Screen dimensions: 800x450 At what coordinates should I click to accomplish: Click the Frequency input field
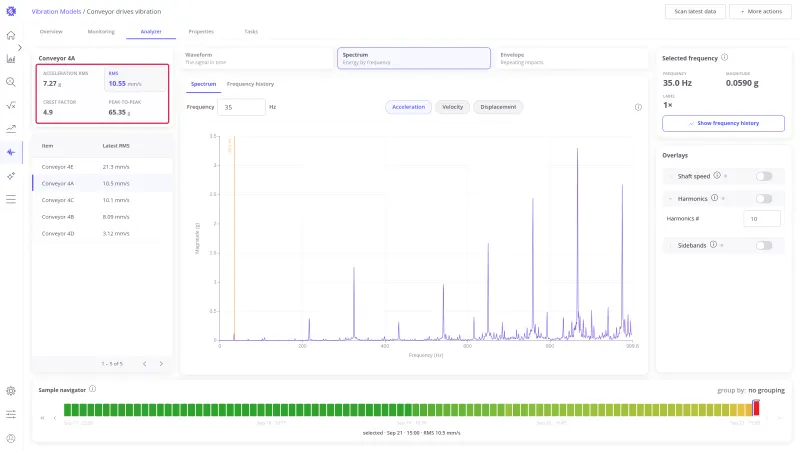tap(241, 107)
